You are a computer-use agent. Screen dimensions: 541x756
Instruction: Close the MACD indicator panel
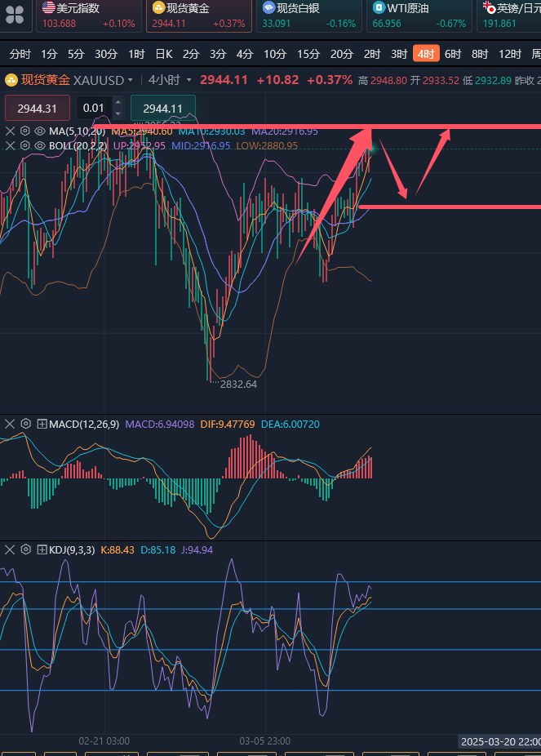tap(11, 424)
